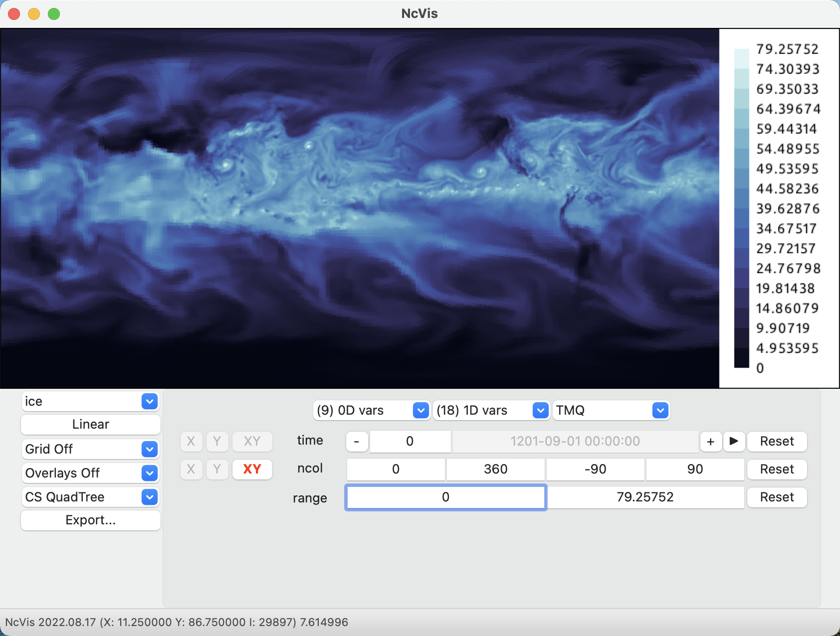Expand the (18) 1D vars dropdown
840x636 pixels.
pos(491,410)
